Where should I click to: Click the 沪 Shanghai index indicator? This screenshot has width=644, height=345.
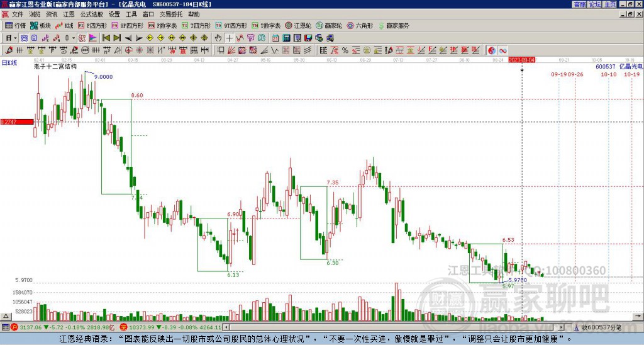point(15,327)
